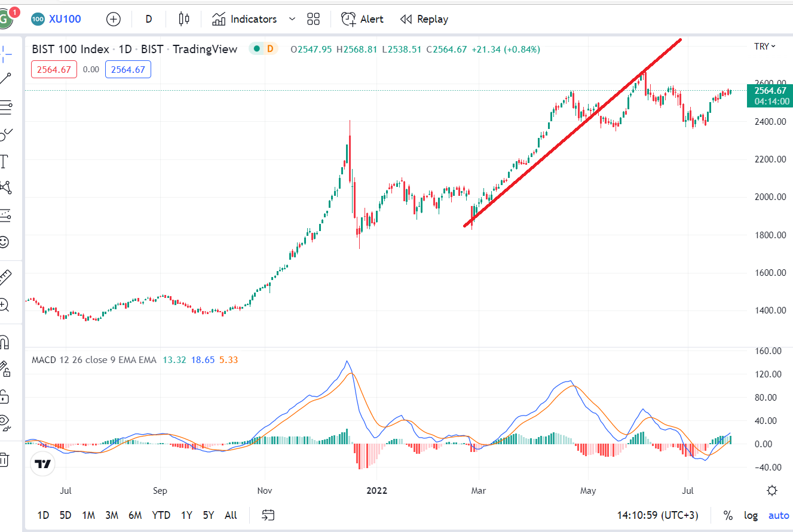Select the YTD time range

[161, 515]
